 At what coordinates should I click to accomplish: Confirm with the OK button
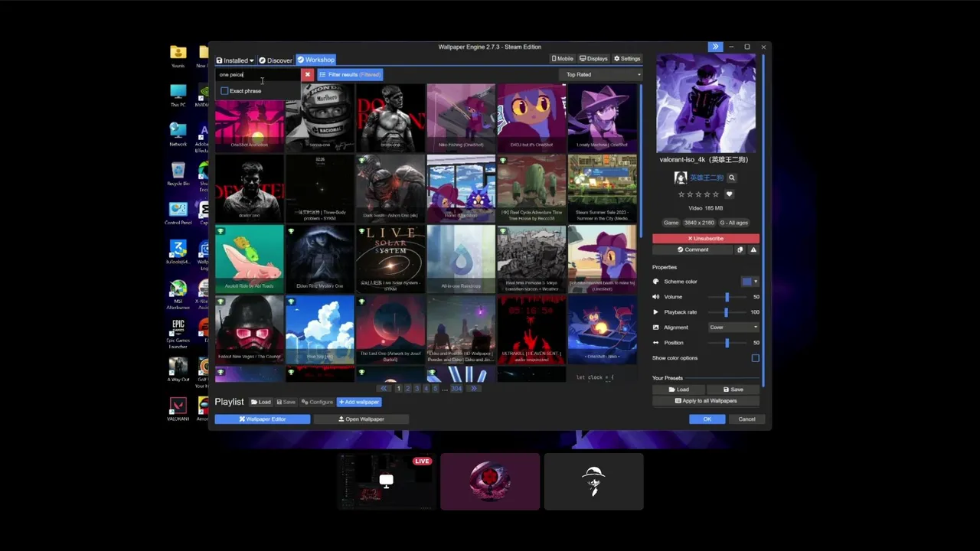point(707,419)
